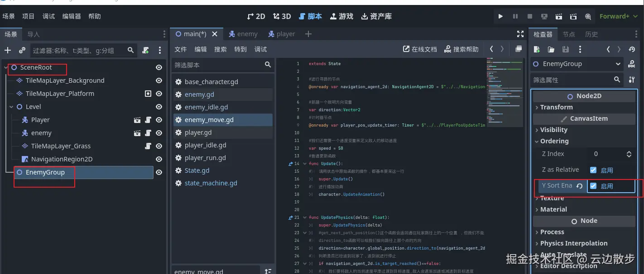Open TileMapLayer_Grass script icon
Image resolution: width=644 pixels, height=274 pixels.
point(148,146)
